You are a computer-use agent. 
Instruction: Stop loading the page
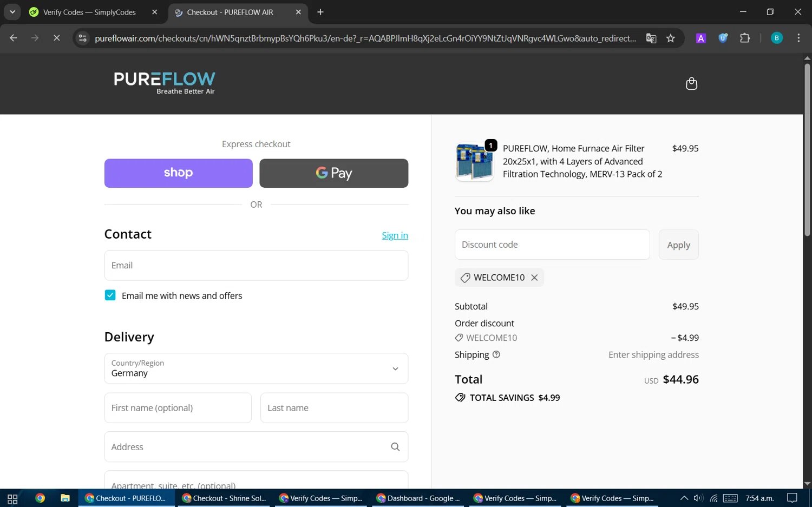click(x=56, y=38)
